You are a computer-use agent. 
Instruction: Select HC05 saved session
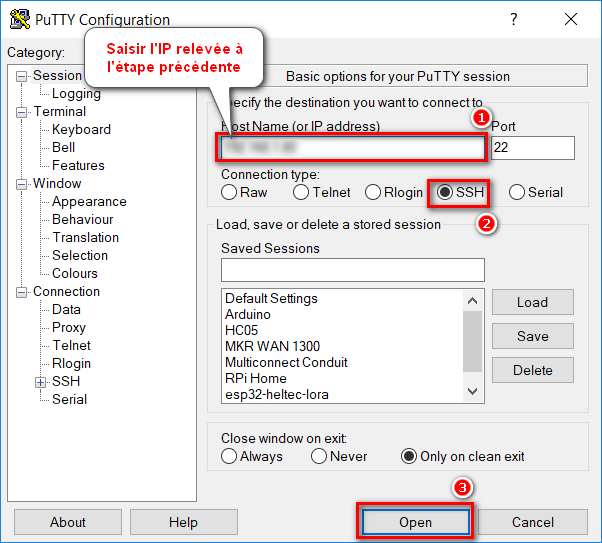coord(241,330)
